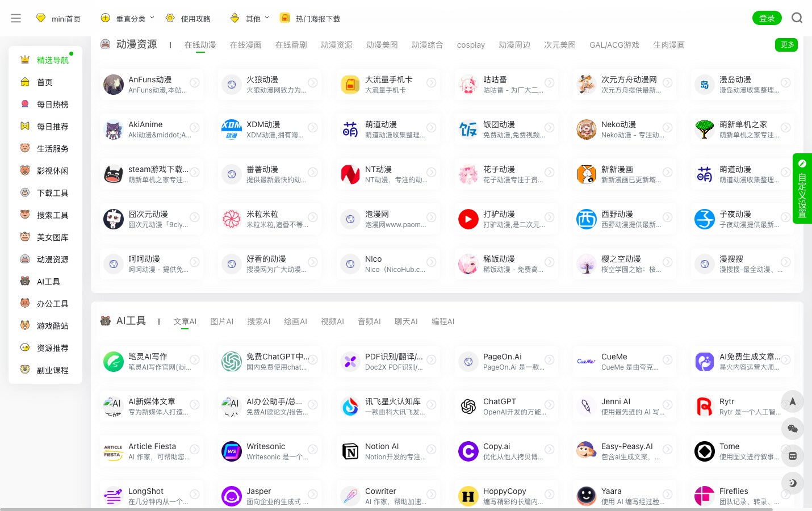Select the 在线漫画 tab
Screen dimensions: 812x511
pyautogui.click(x=246, y=45)
